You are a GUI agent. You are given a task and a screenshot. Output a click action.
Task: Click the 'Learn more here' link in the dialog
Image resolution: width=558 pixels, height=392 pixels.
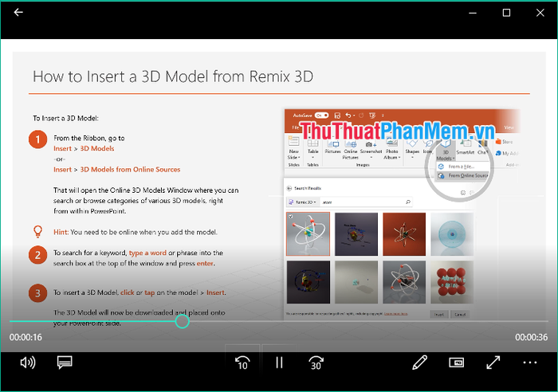coord(395,314)
